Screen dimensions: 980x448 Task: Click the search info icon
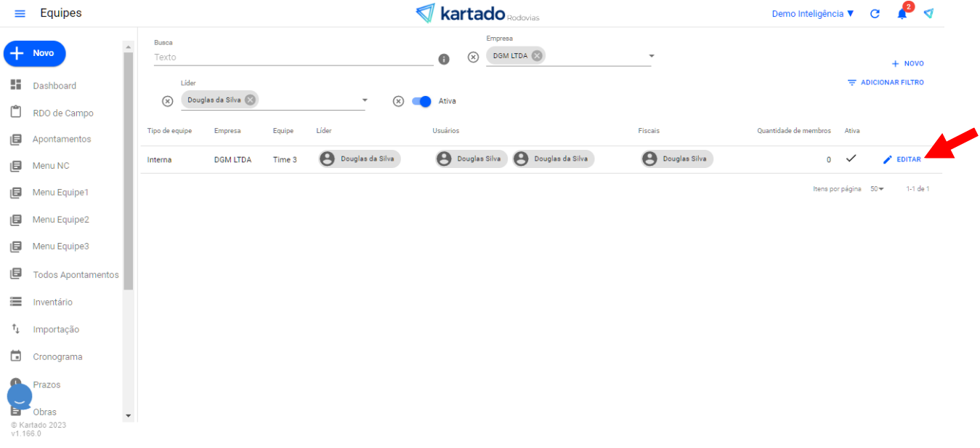444,59
